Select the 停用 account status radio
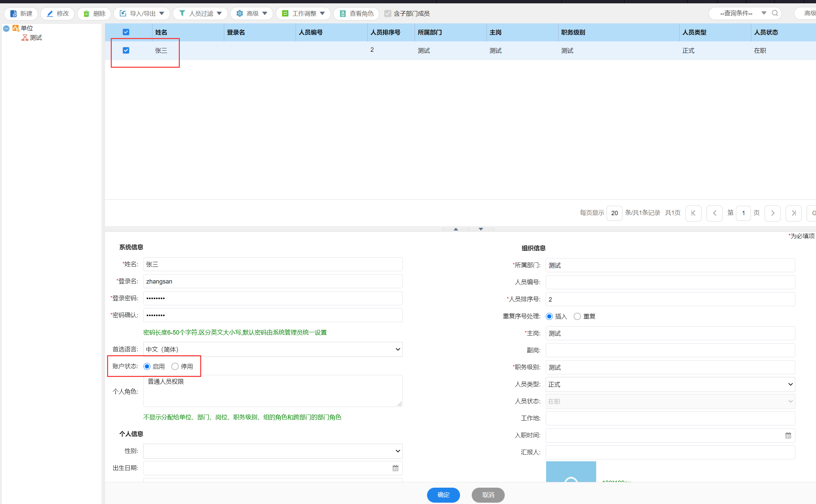Viewport: 816px width, 504px height. tap(175, 367)
